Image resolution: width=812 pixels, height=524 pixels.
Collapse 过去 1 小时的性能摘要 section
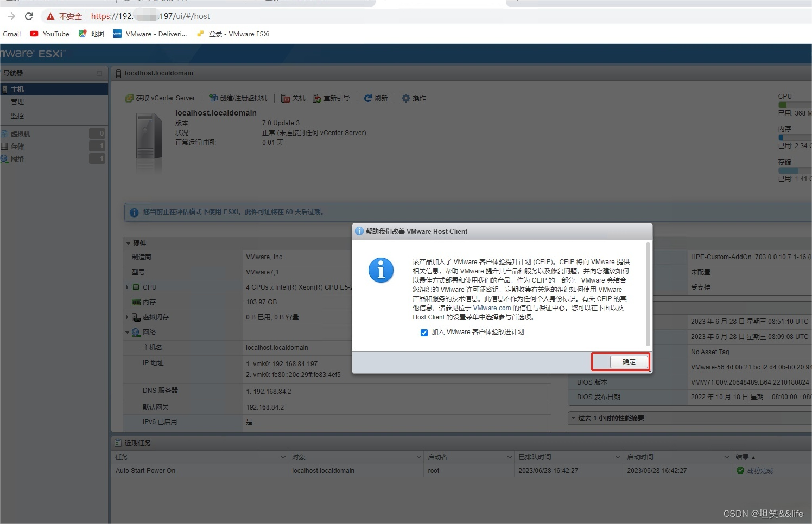[x=573, y=418]
